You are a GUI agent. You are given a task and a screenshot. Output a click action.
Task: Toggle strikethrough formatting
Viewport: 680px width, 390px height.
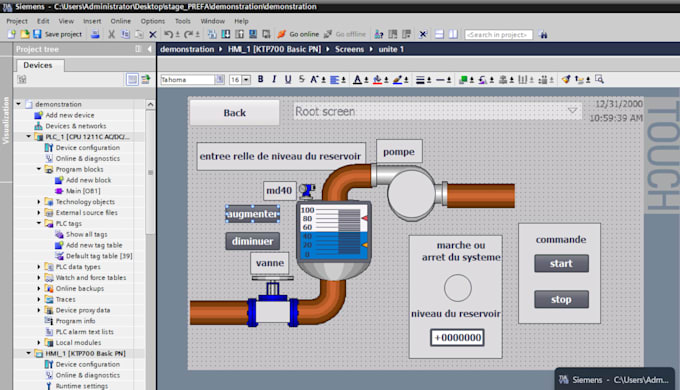301,79
